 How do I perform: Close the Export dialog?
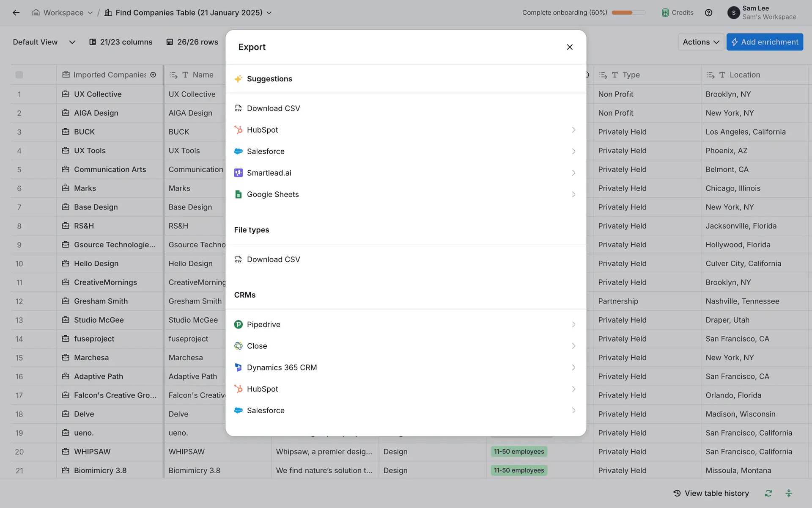point(570,47)
